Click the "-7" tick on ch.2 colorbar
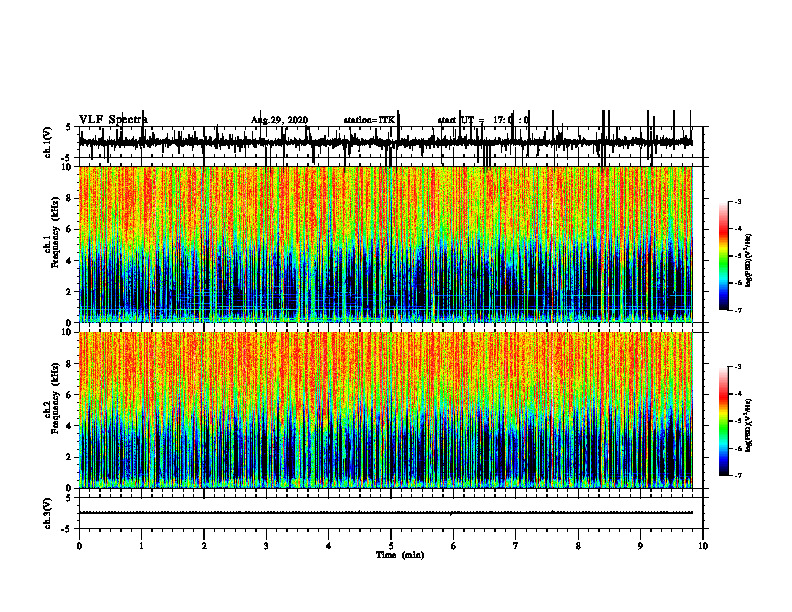Viewport: 792px width, 612px height. coord(738,476)
